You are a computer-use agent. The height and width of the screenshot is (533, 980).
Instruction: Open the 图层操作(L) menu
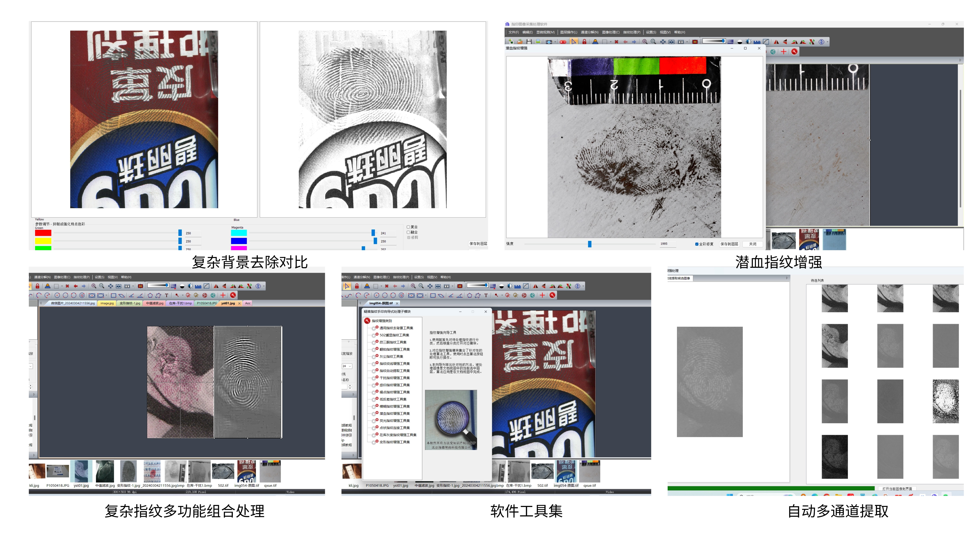tap(568, 32)
